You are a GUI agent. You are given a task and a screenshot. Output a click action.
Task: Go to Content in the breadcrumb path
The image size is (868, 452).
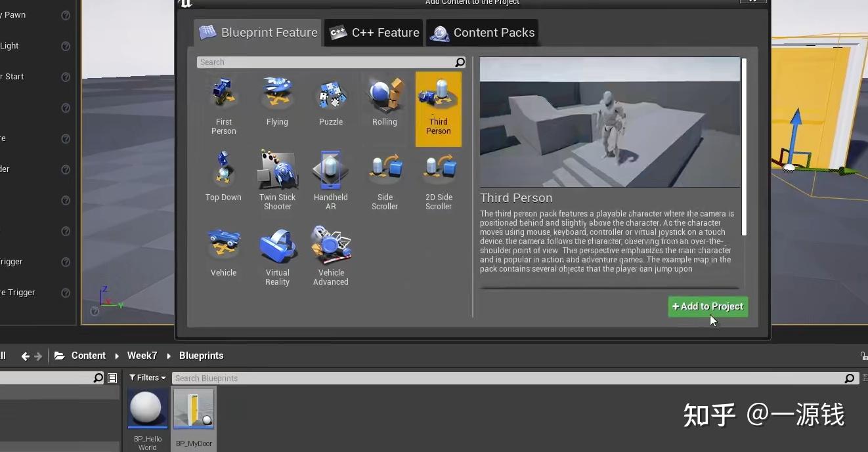click(89, 356)
